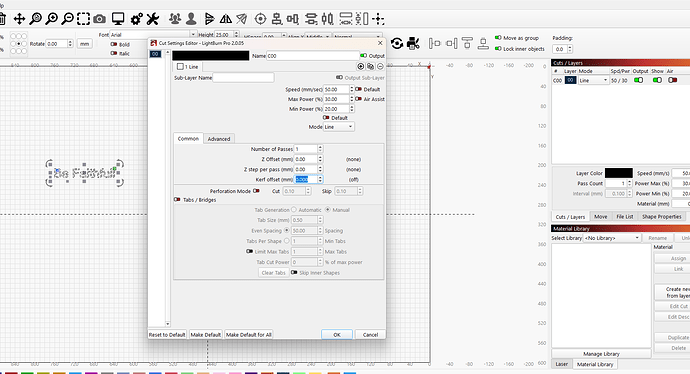Open device settings wrench-screwdriver icon
The width and height of the screenshot is (690, 374).
click(152, 18)
